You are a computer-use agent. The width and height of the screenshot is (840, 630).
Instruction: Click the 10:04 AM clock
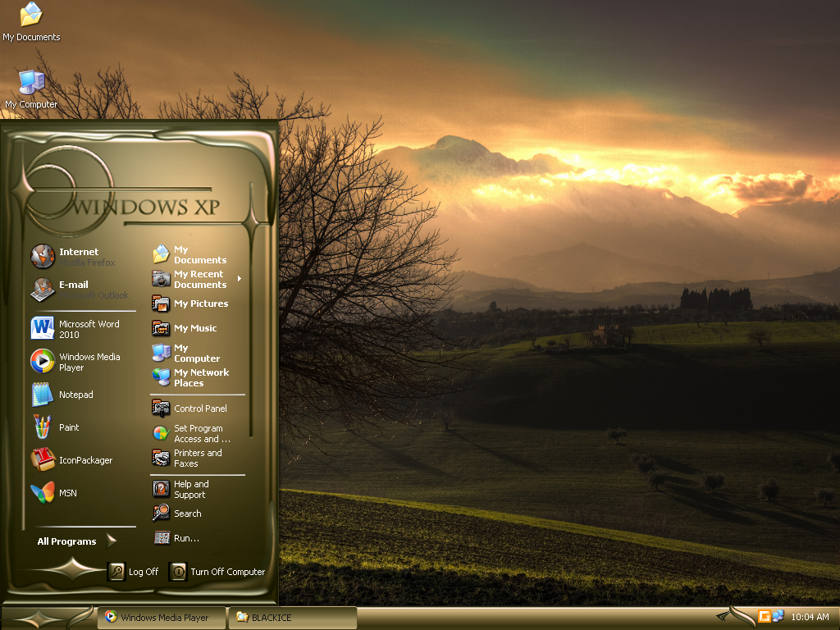(810, 617)
